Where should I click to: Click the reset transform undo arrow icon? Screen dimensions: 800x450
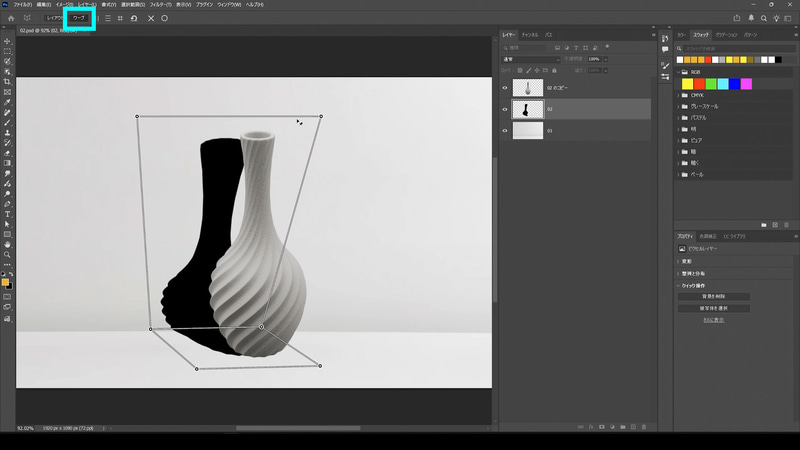(x=134, y=18)
